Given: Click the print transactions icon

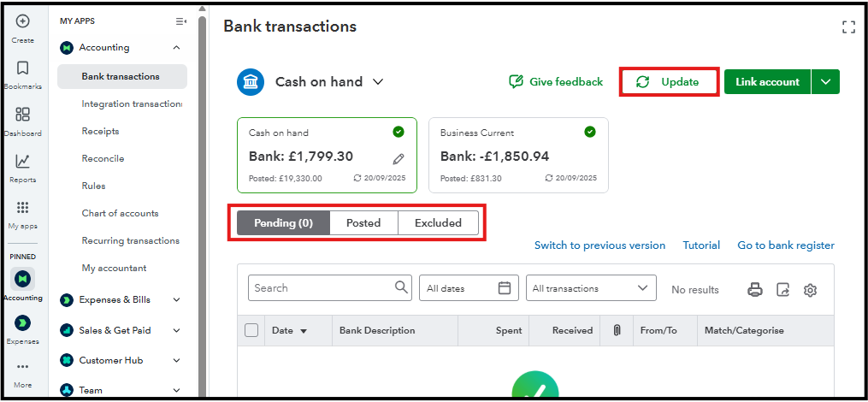Looking at the screenshot, I should tap(755, 289).
